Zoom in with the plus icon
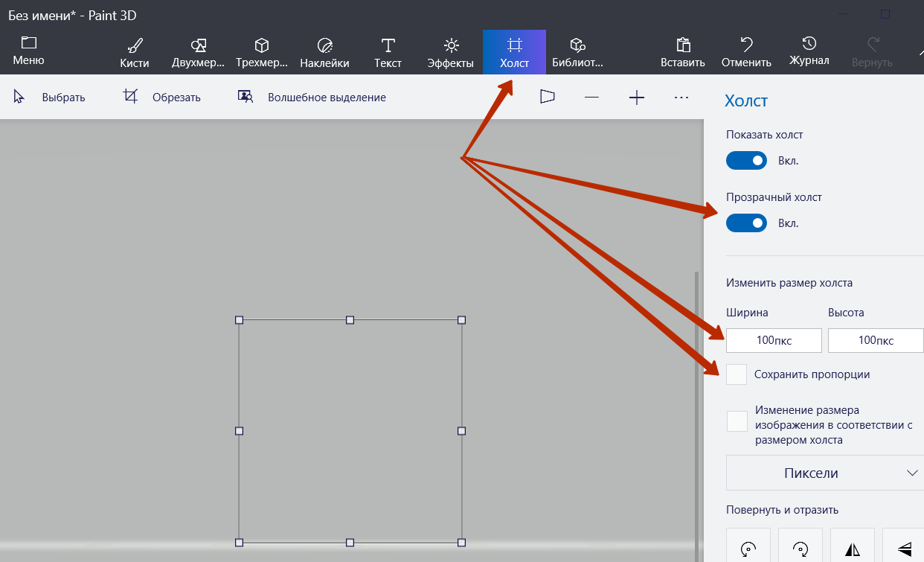 tap(636, 97)
